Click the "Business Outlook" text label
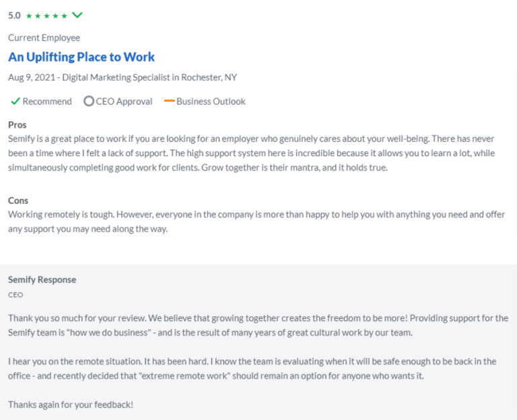This screenshot has height=420, width=517. (x=211, y=102)
